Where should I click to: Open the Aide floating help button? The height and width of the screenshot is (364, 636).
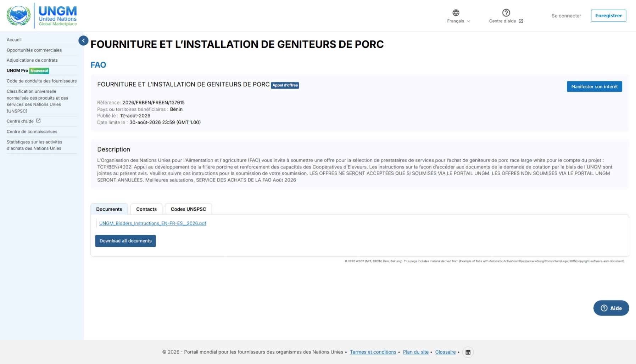(x=611, y=308)
